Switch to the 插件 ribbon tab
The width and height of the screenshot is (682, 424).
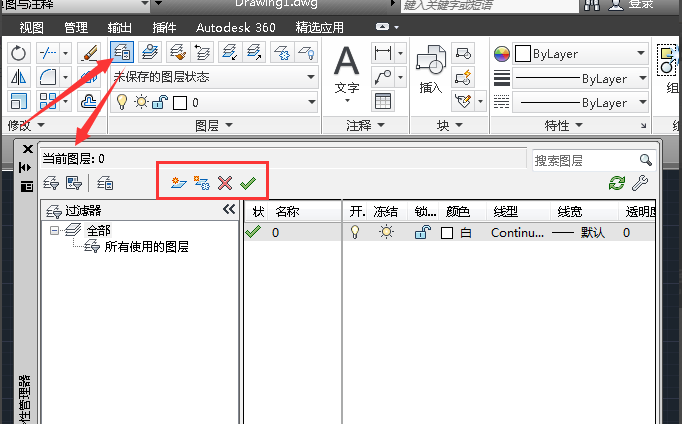(164, 27)
